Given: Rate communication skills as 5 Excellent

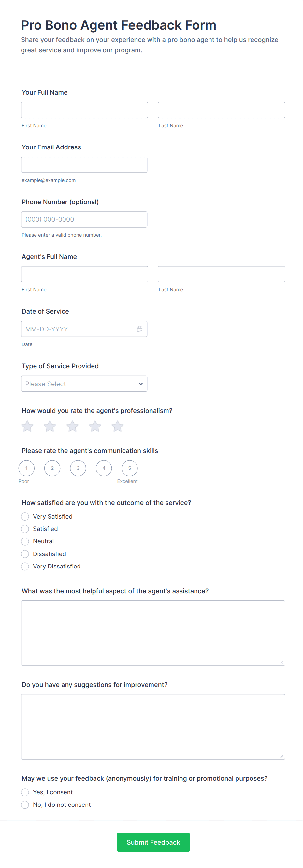Looking at the screenshot, I should [x=129, y=468].
